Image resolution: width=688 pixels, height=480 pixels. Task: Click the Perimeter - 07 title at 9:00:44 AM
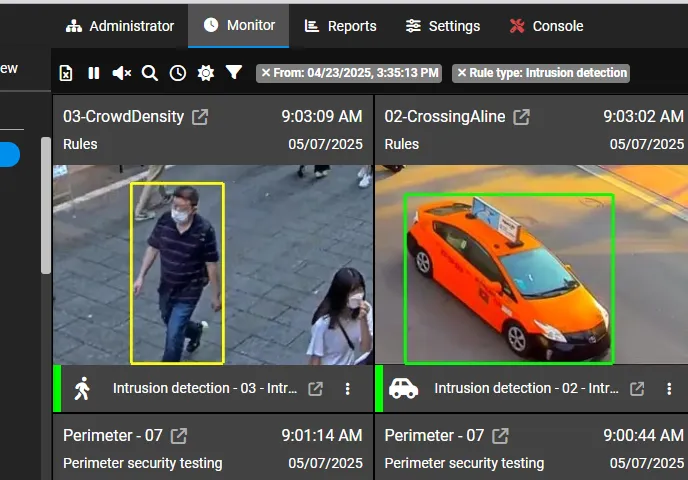coord(434,436)
